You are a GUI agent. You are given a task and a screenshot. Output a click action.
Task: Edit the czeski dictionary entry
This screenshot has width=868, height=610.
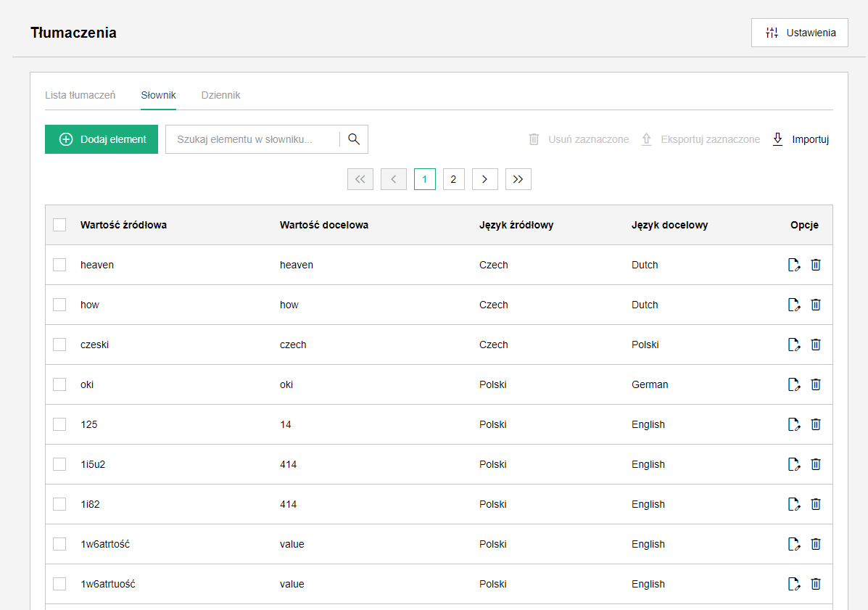pos(794,345)
